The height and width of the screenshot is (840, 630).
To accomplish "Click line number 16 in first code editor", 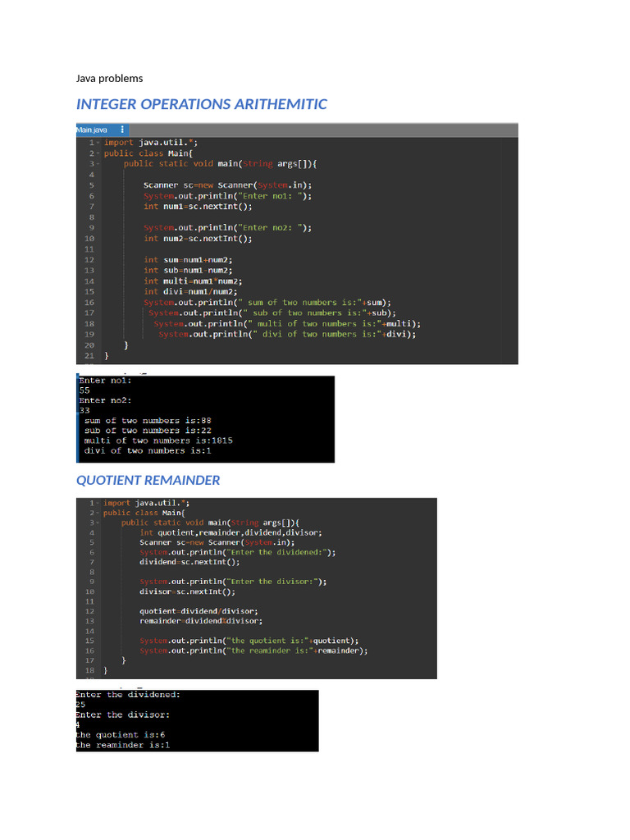I will coord(89,302).
